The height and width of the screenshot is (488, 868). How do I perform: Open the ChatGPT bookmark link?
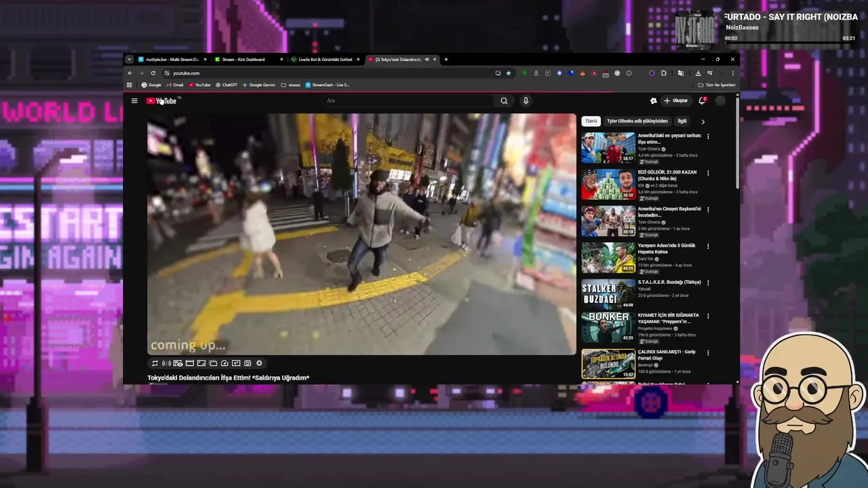point(226,85)
